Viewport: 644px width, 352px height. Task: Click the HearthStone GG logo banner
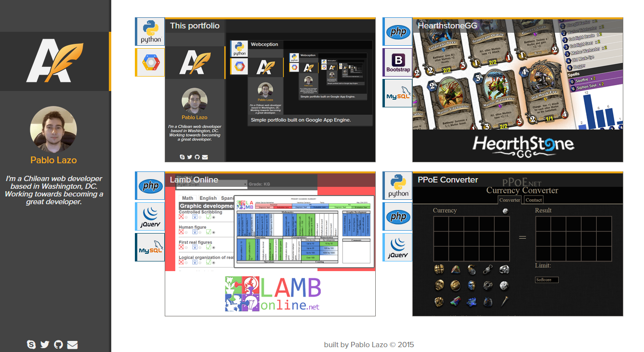pos(523,146)
